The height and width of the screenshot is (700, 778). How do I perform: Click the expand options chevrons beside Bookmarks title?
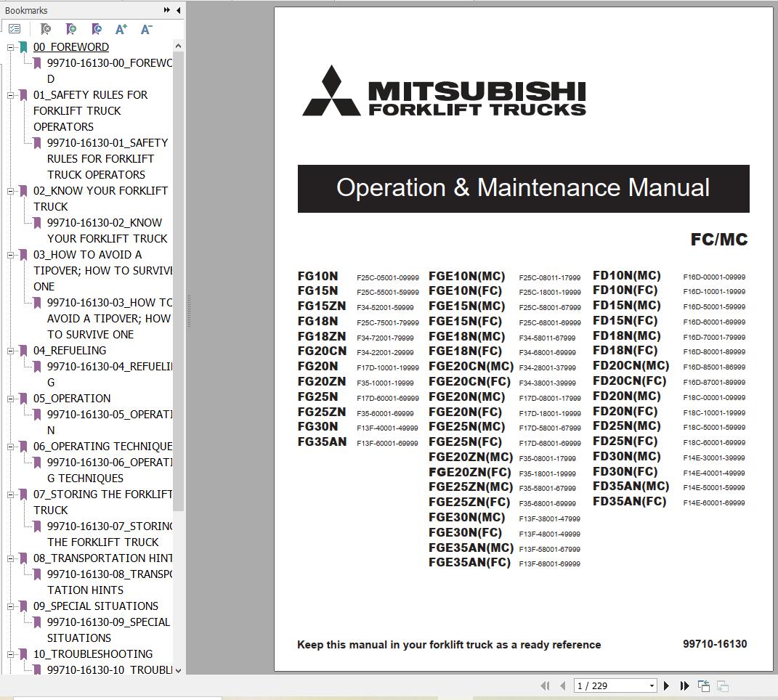pos(167,10)
